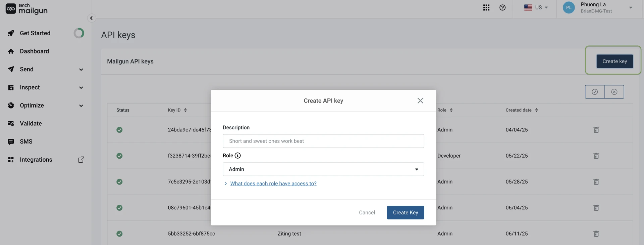Viewport: 644px width, 245px height.
Task: Click the Get Started rocket icon
Action: coord(11,33)
